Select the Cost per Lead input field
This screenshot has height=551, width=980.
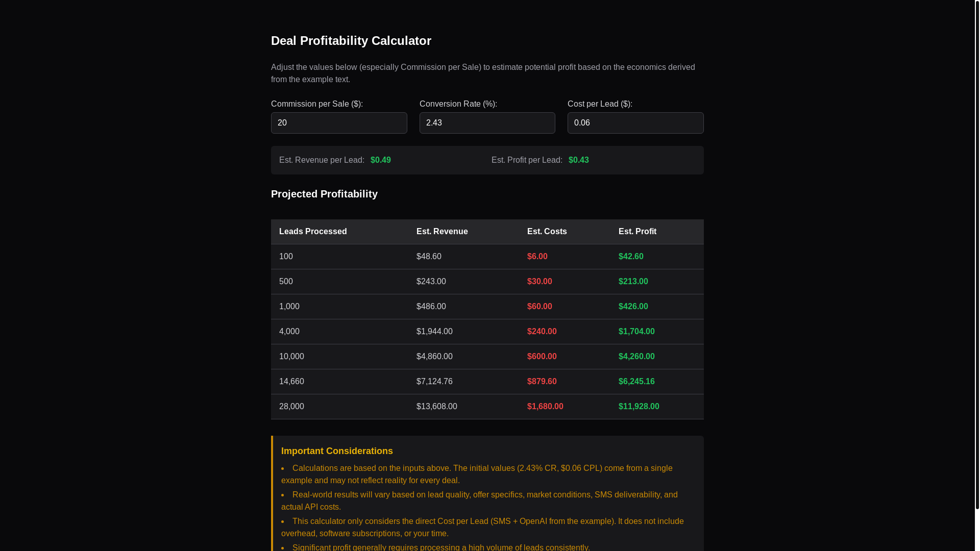pyautogui.click(x=635, y=123)
